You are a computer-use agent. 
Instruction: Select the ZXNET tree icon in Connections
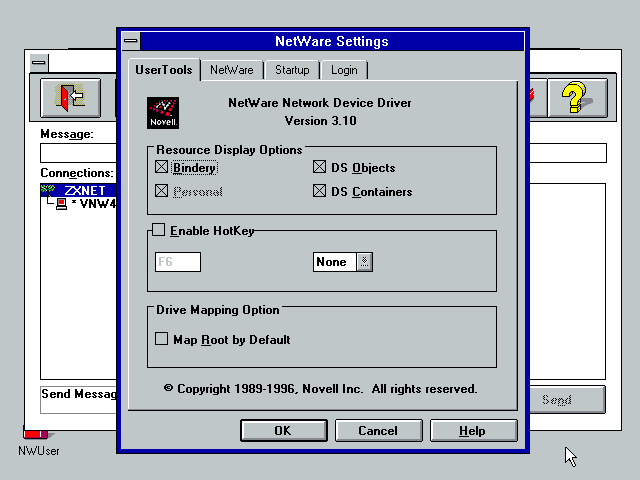(48, 190)
